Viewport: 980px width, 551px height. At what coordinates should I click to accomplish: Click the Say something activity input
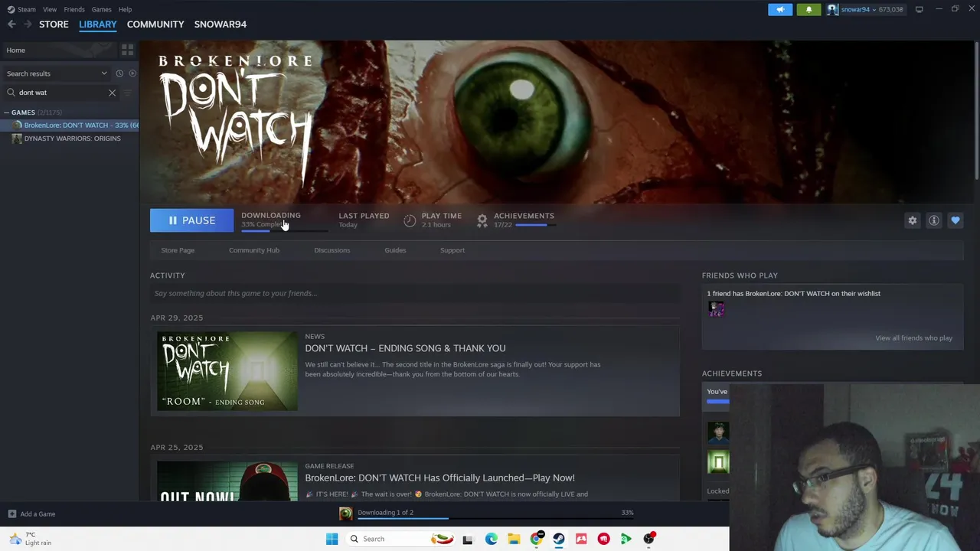tap(414, 293)
